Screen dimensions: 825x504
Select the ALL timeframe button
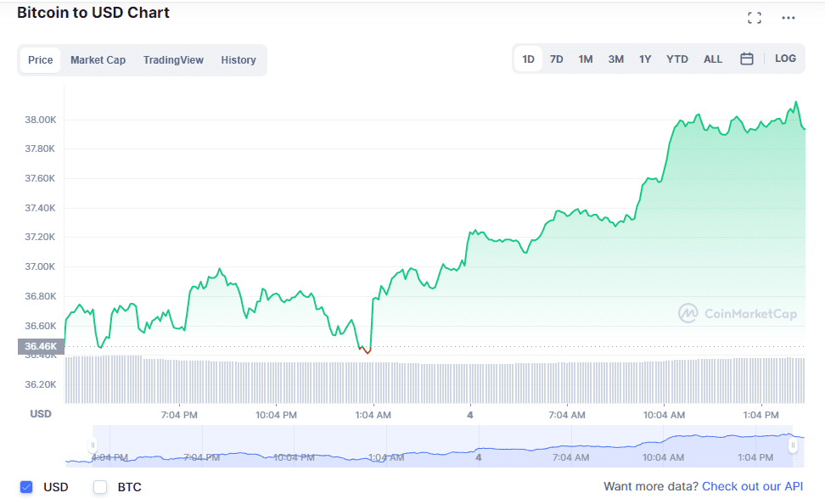(x=713, y=59)
